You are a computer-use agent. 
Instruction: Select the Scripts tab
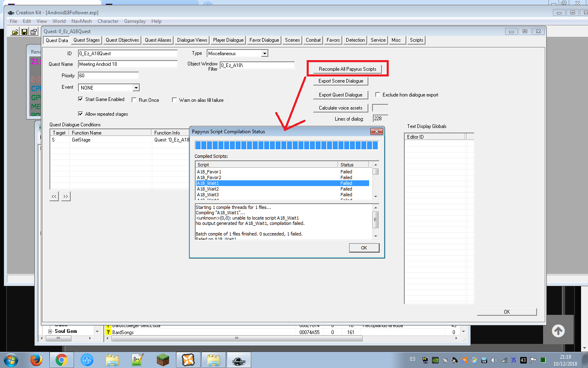(416, 40)
